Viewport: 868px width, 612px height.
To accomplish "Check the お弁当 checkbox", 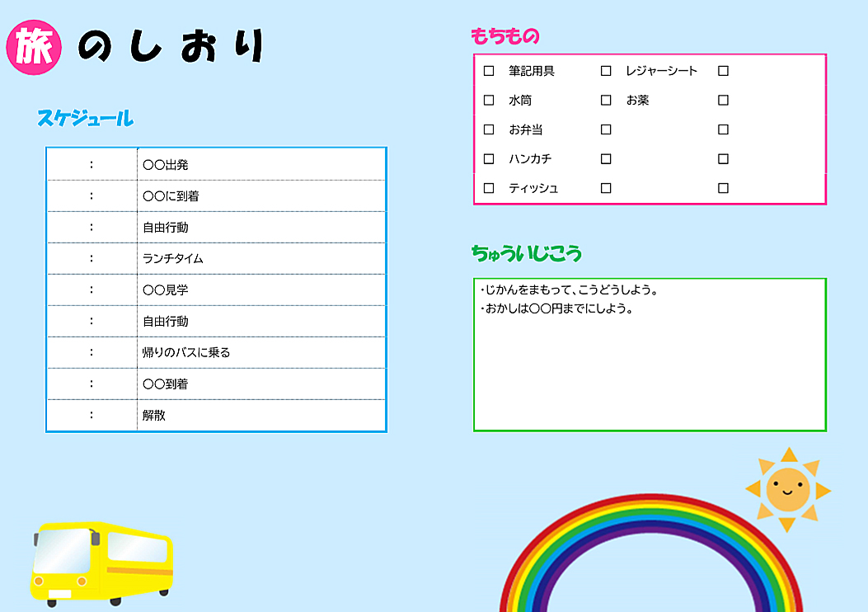I will coord(489,129).
